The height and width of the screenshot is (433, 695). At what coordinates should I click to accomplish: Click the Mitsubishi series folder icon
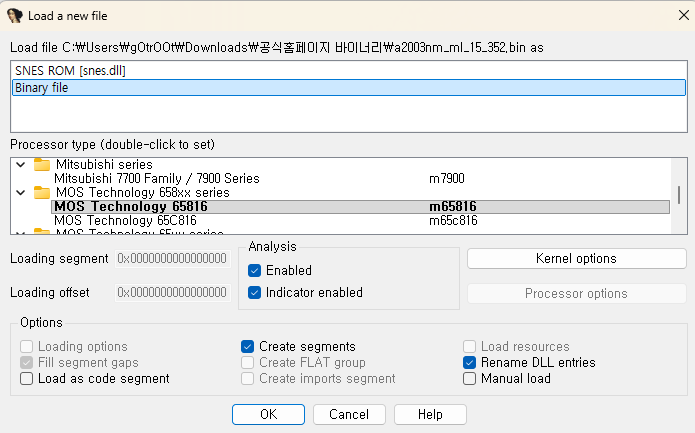tap(42, 164)
